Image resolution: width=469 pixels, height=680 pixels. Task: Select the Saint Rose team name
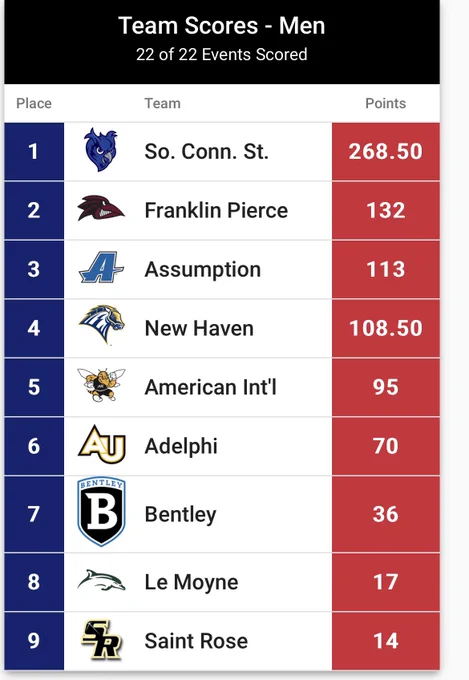tap(196, 641)
